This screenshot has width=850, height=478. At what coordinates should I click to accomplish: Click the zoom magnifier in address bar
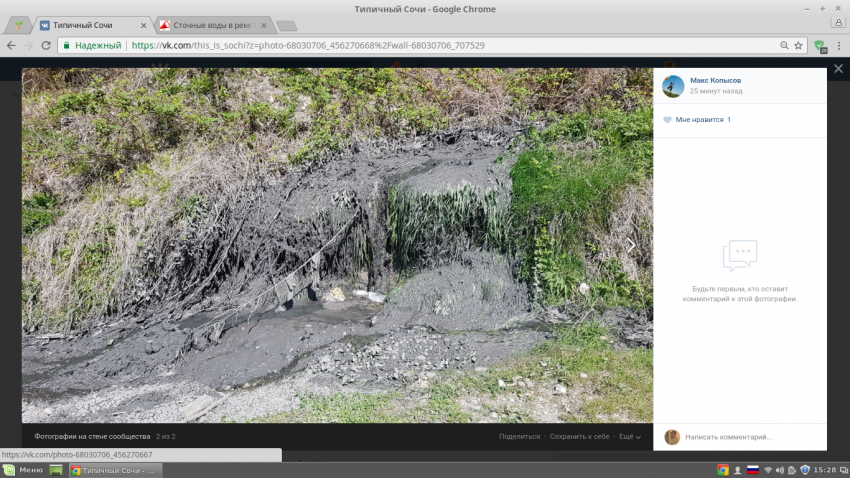click(784, 45)
